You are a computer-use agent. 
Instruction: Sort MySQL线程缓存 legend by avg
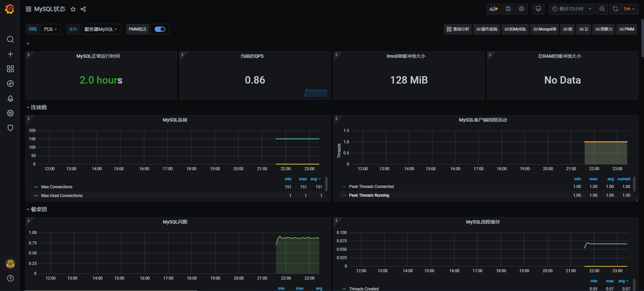coord(624,281)
